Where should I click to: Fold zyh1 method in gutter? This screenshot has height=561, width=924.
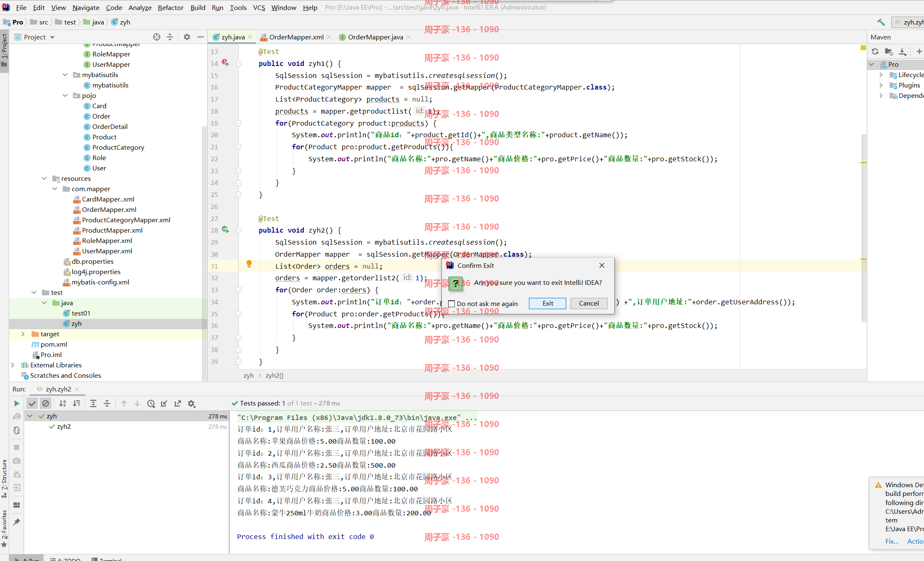tap(239, 63)
